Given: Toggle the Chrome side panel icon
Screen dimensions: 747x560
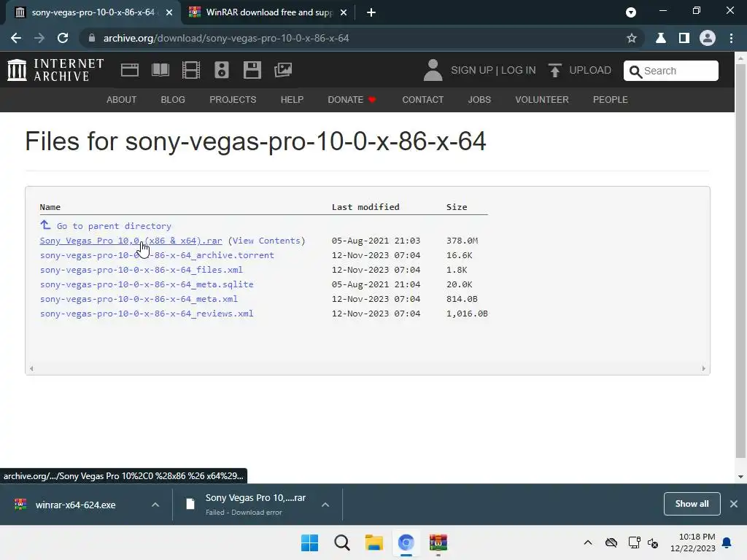Looking at the screenshot, I should [x=684, y=38].
